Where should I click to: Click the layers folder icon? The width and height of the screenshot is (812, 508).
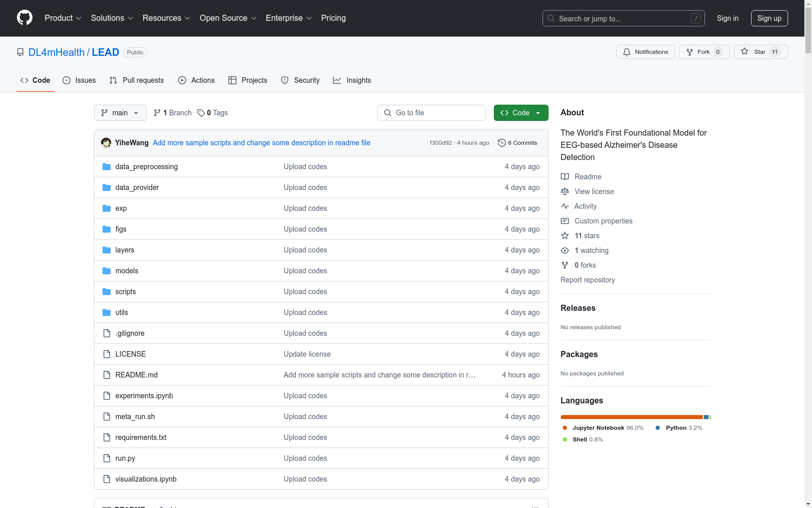coord(107,250)
